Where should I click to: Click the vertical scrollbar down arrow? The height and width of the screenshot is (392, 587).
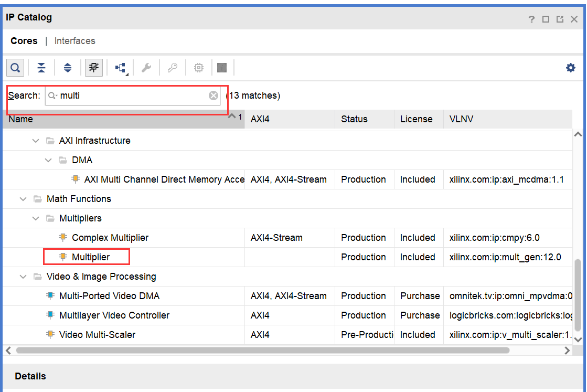(x=578, y=340)
